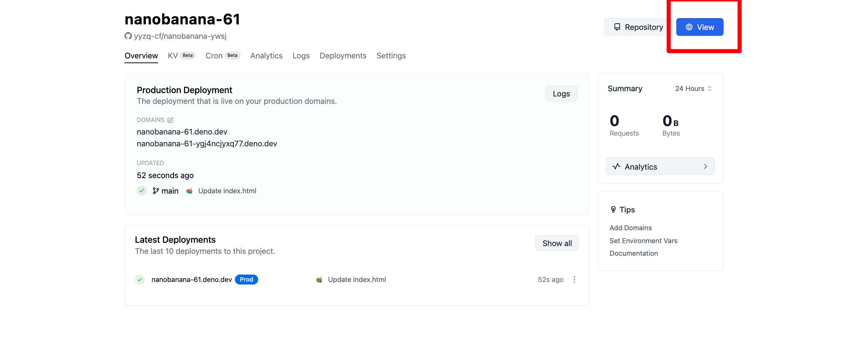
Task: Click the commit author avatar in Production Deployment
Action: coord(189,191)
